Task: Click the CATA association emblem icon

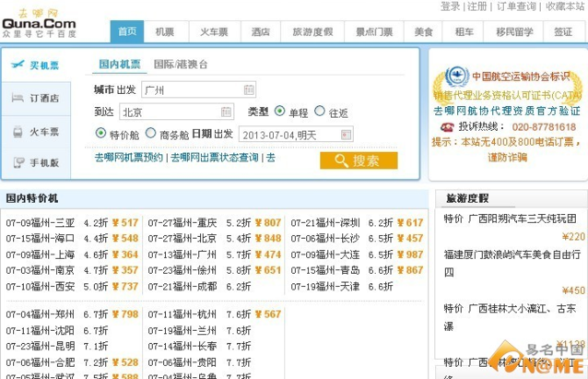Action: (456, 76)
